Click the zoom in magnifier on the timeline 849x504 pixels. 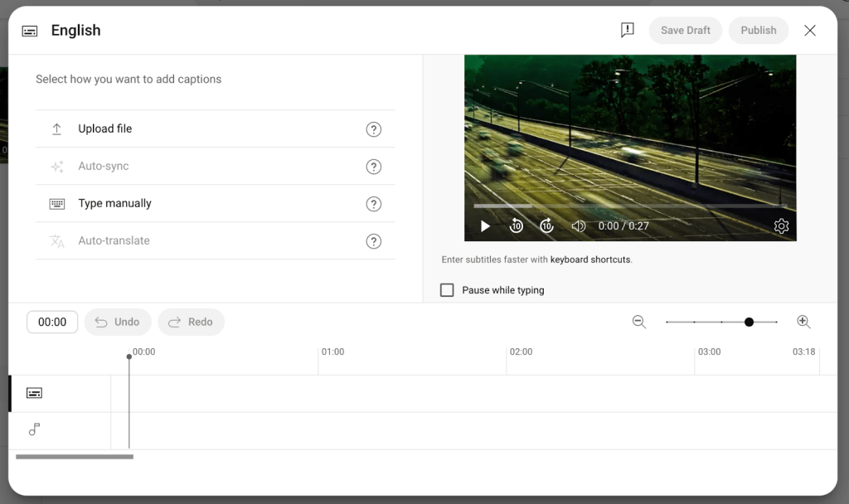pos(803,322)
